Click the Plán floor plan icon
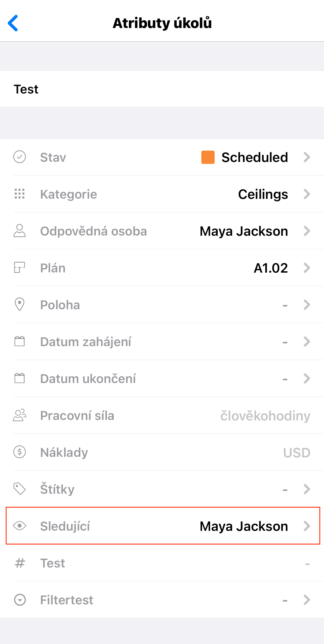This screenshot has width=324, height=644. tap(20, 268)
